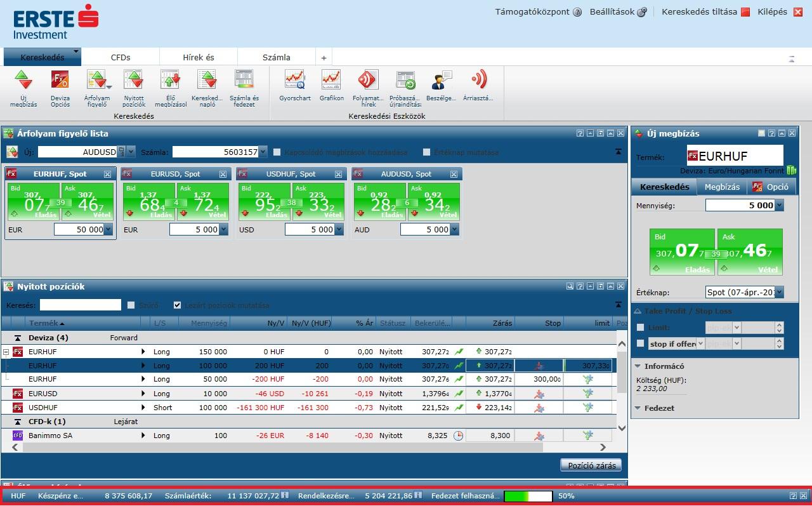Open the Számla account dropdown
Screen dimensions: 812x506
(263, 152)
